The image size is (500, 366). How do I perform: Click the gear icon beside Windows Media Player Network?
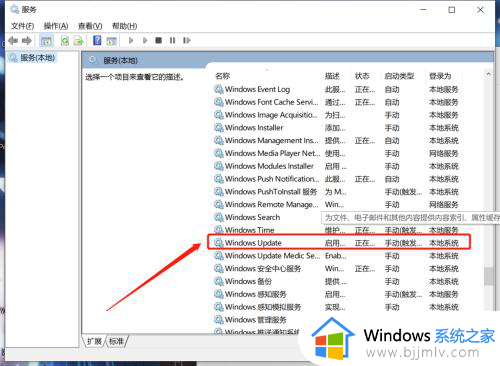pyautogui.click(x=219, y=153)
